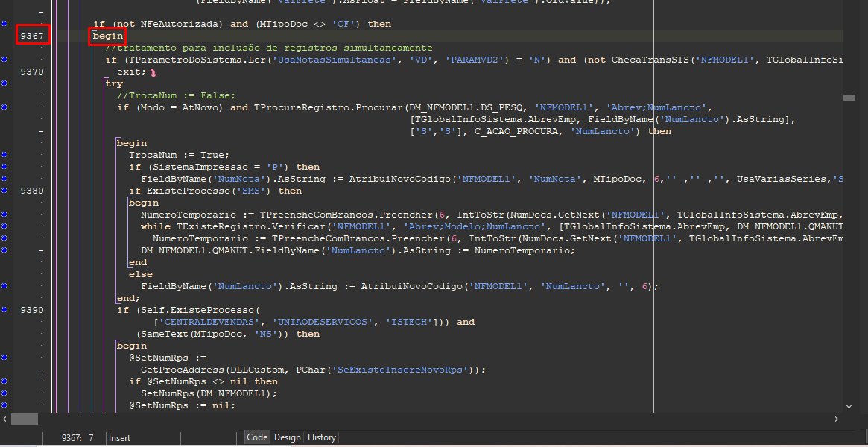Click the pink arrow glyph after 'exit;'
The height and width of the screenshot is (447, 868).
pos(153,72)
